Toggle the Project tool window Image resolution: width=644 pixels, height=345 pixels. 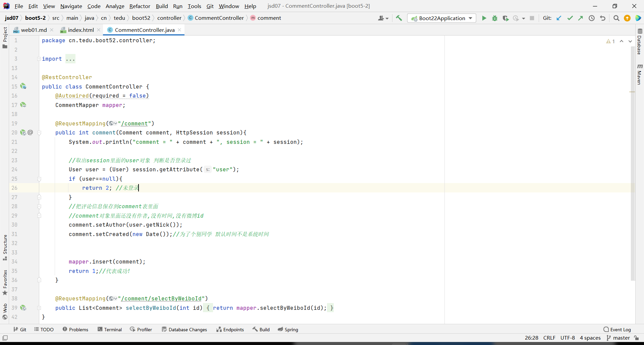tap(5, 37)
